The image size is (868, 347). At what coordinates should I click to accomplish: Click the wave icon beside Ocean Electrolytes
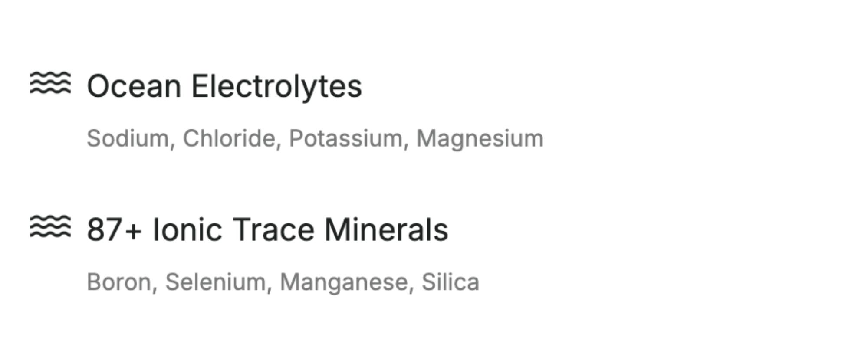pyautogui.click(x=50, y=83)
